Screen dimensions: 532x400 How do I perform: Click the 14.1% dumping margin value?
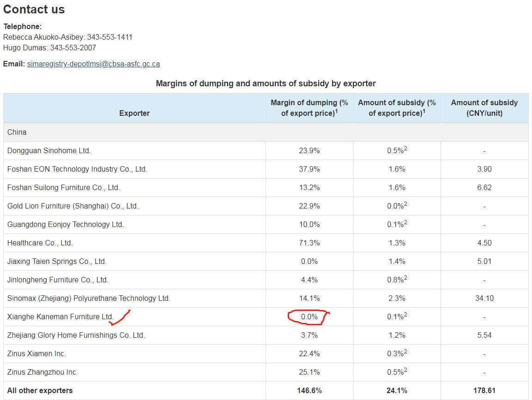pos(309,299)
